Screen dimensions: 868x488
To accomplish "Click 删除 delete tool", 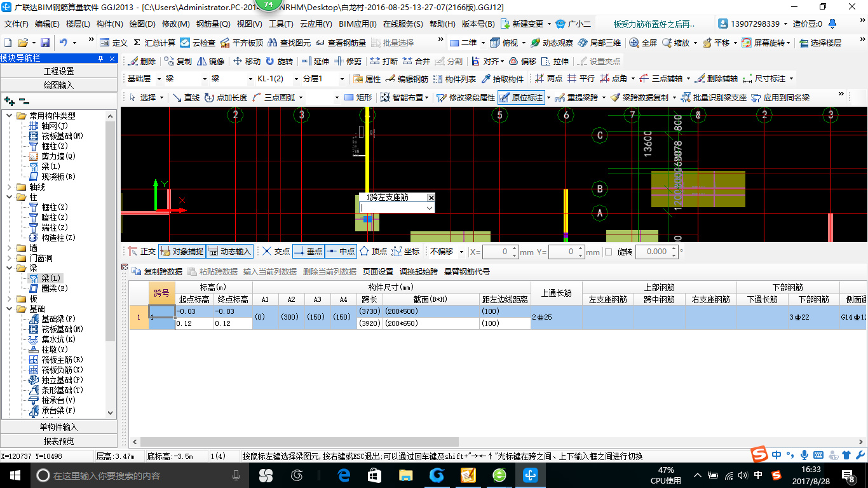I will coord(142,62).
